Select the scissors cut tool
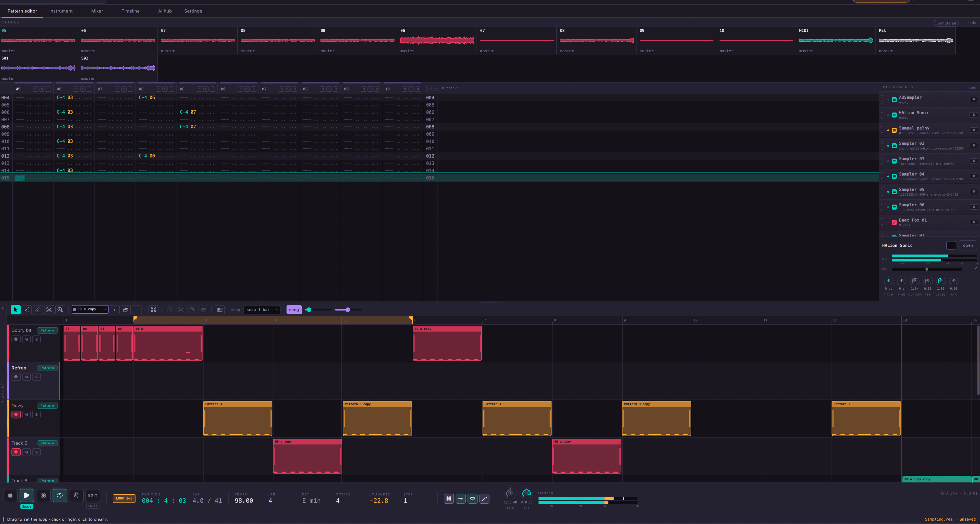Screen dimensions: 980x524 [x=49, y=310]
